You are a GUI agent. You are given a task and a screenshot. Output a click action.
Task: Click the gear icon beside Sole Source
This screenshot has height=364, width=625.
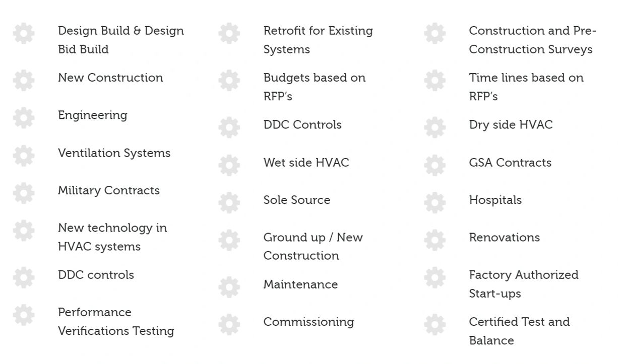click(229, 202)
